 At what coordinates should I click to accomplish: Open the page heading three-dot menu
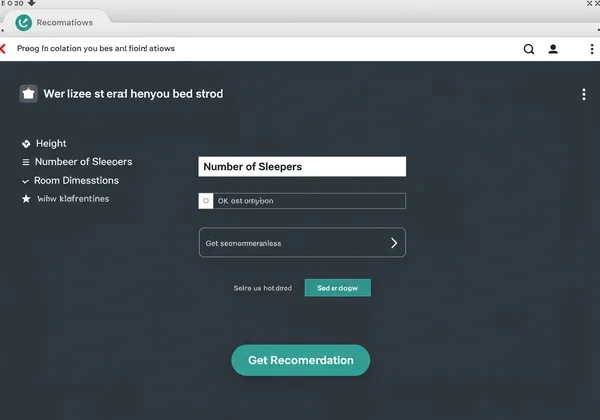click(x=584, y=94)
